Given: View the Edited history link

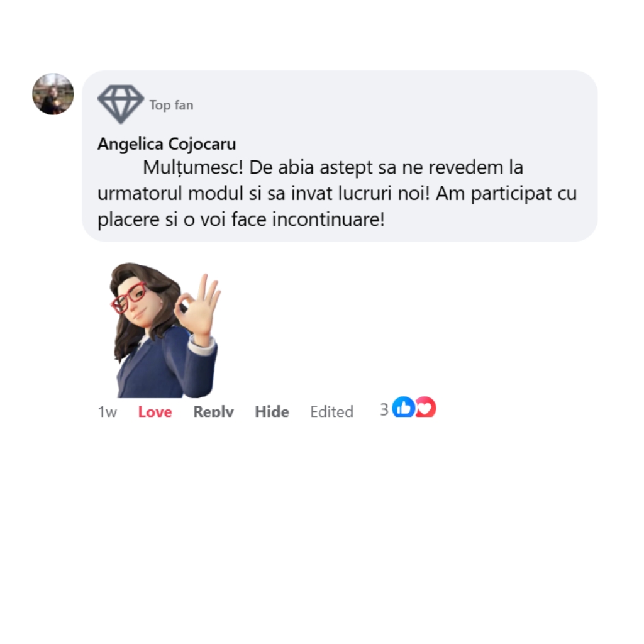Looking at the screenshot, I should (x=332, y=411).
